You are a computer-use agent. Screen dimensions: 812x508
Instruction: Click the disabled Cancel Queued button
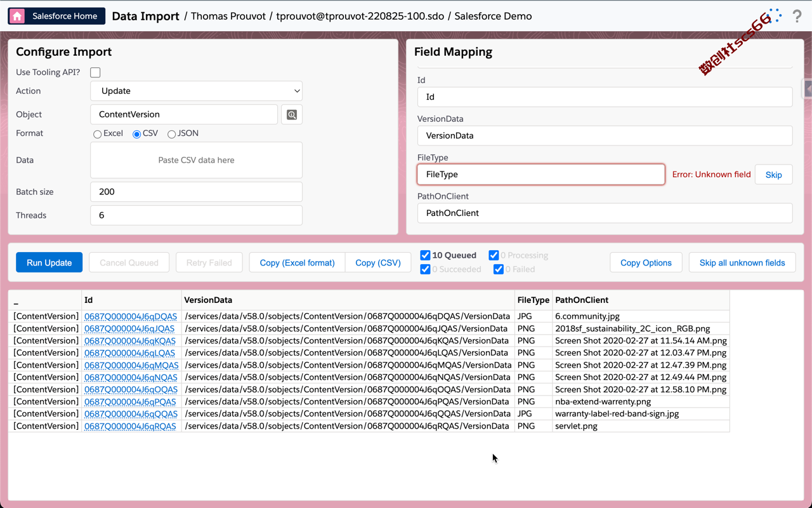click(x=129, y=262)
